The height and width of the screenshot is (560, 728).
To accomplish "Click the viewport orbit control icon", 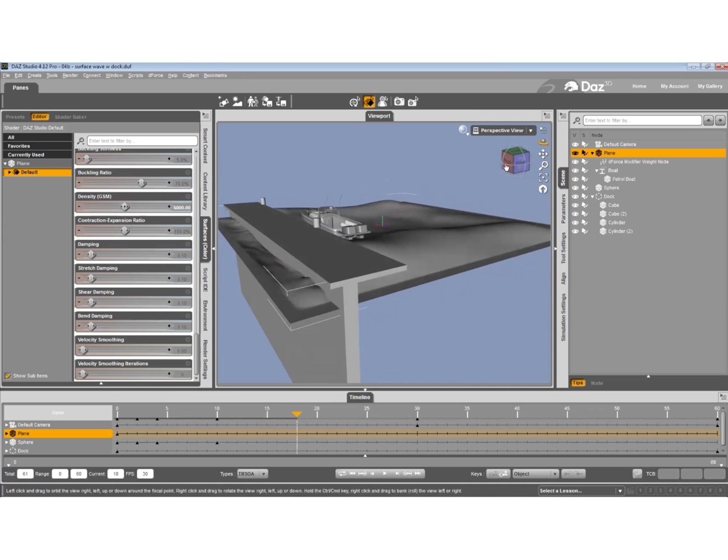I will pos(543,142).
